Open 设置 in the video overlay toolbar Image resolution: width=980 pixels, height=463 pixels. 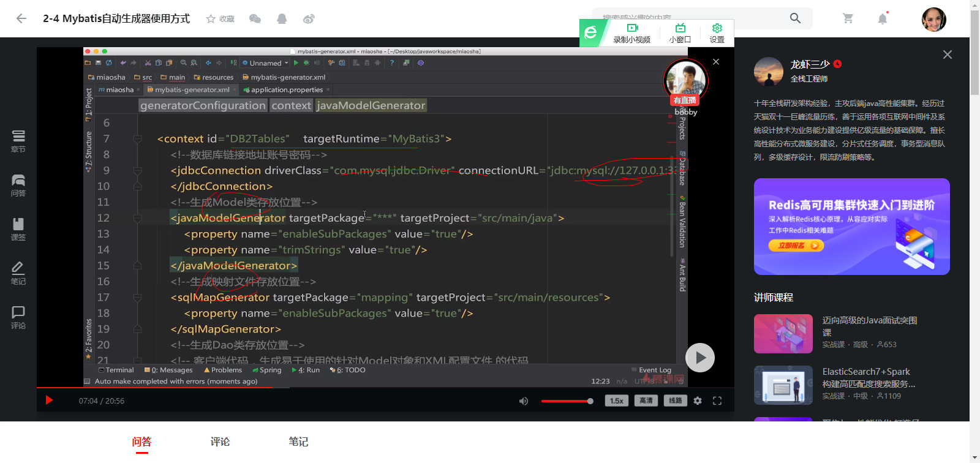tap(717, 34)
